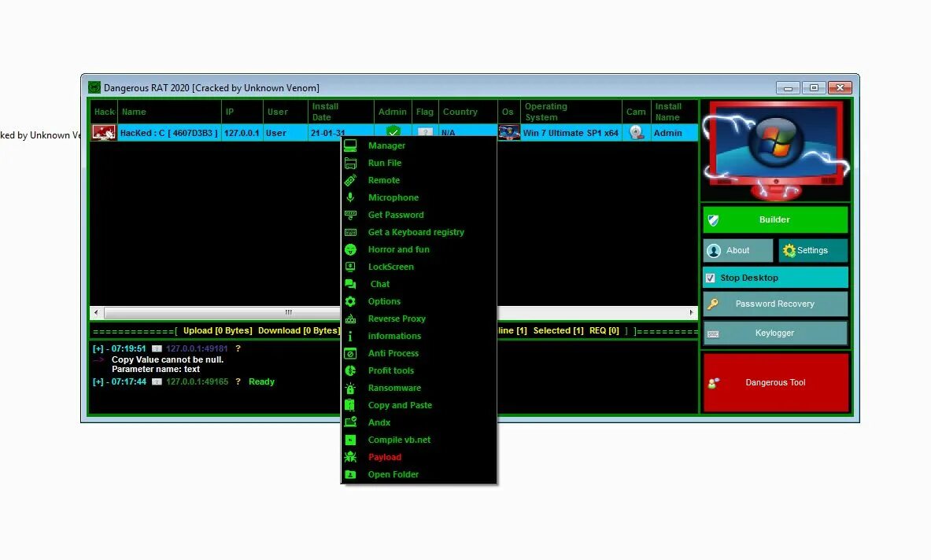This screenshot has width=931, height=560.
Task: Click the 'Selected [1]' status text
Action: click(558, 330)
